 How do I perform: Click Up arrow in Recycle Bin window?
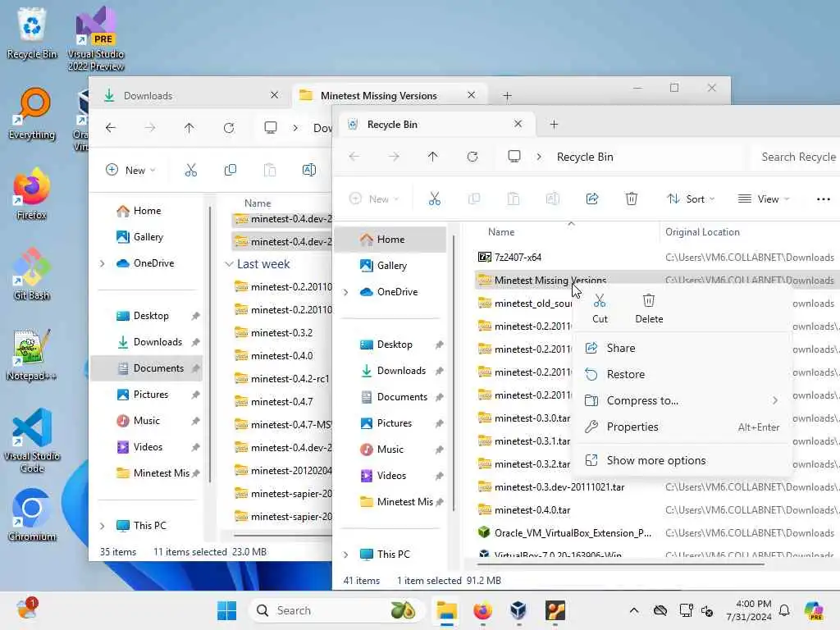[x=433, y=157]
